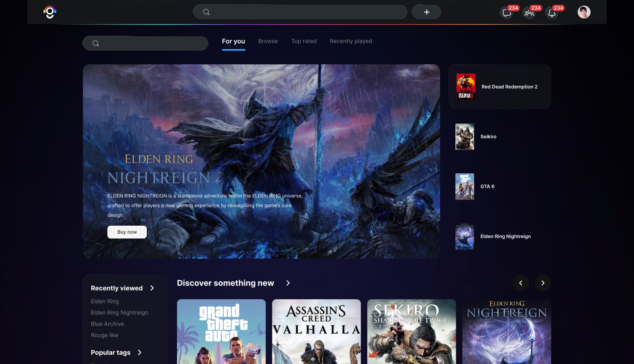This screenshot has width=634, height=364.
Task: Click the app logo in top bar
Action: point(50,12)
